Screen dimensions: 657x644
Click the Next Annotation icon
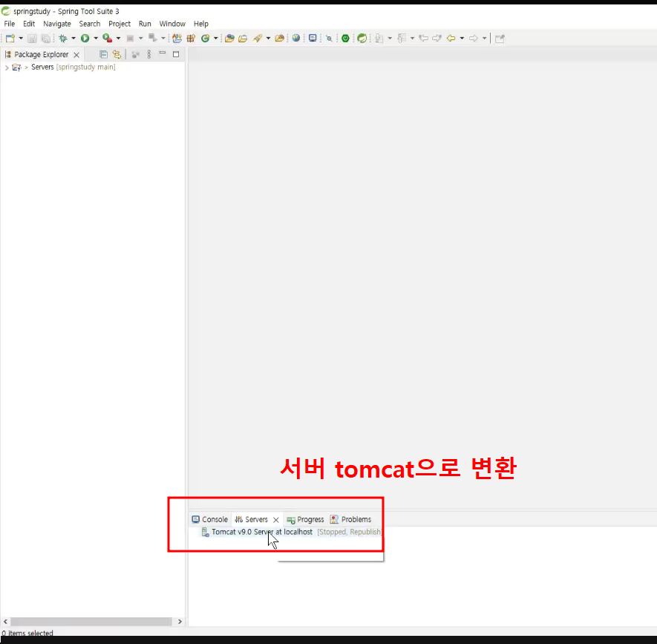[379, 39]
